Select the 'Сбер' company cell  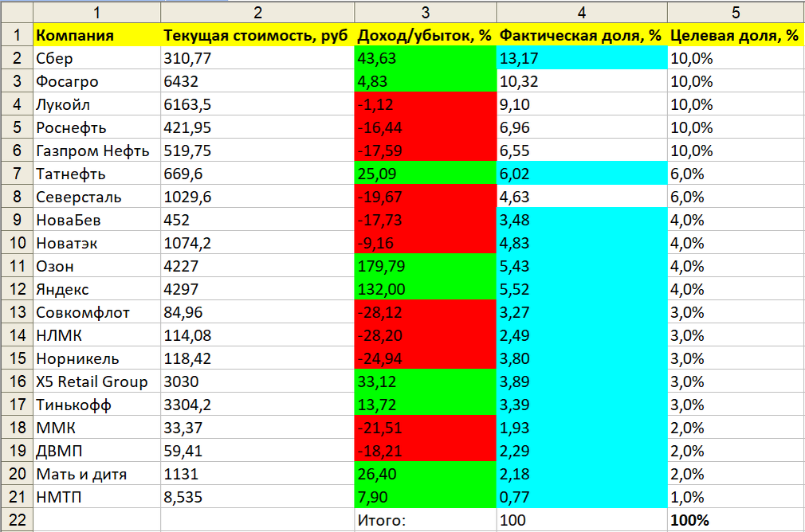coord(96,58)
